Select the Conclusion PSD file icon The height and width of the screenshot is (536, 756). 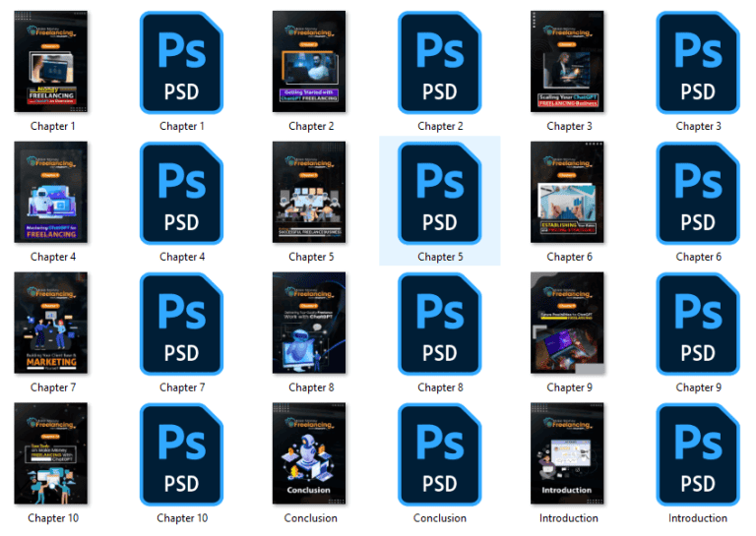pyautogui.click(x=440, y=454)
